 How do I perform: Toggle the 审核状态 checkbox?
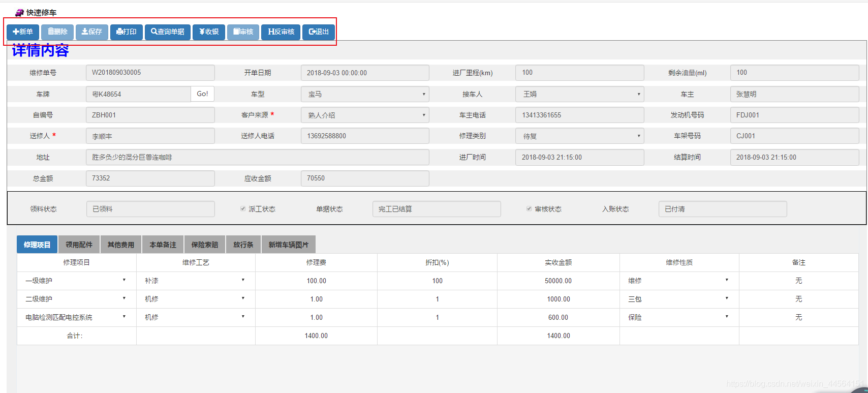pos(529,209)
